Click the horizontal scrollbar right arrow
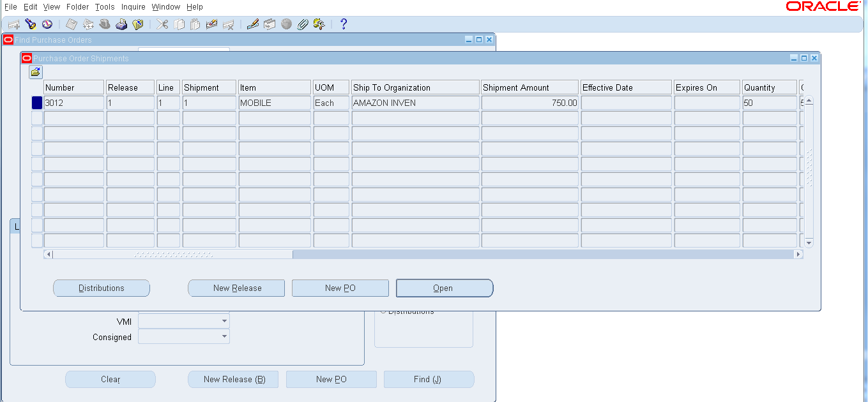 (x=798, y=255)
